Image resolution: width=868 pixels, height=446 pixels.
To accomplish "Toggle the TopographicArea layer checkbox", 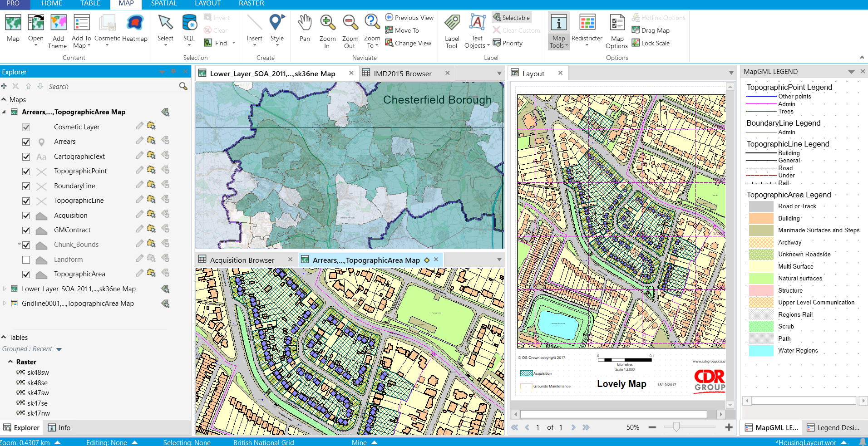I will tap(26, 274).
